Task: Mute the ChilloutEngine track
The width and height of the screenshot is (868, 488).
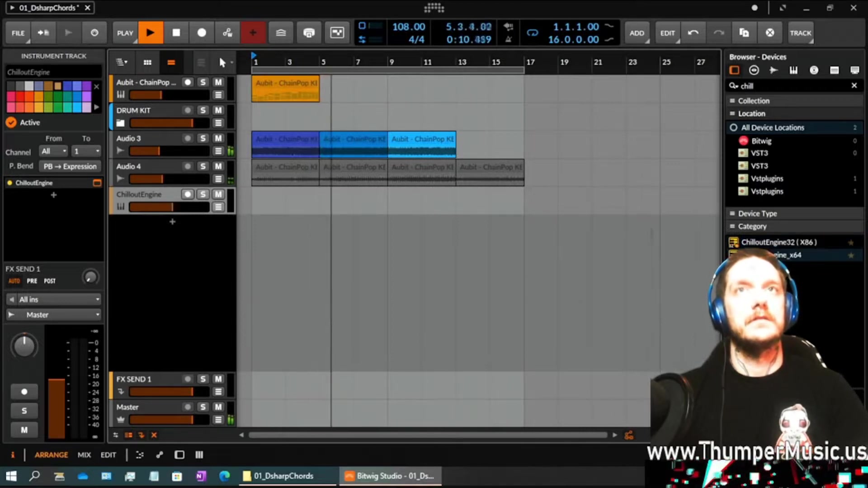Action: [x=218, y=194]
